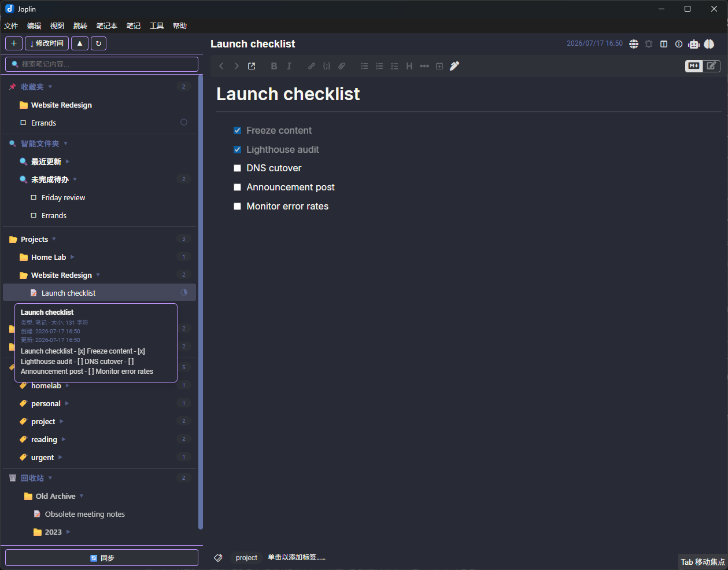Expand the 最近更新 smart folder
The width and height of the screenshot is (728, 570).
(68, 161)
